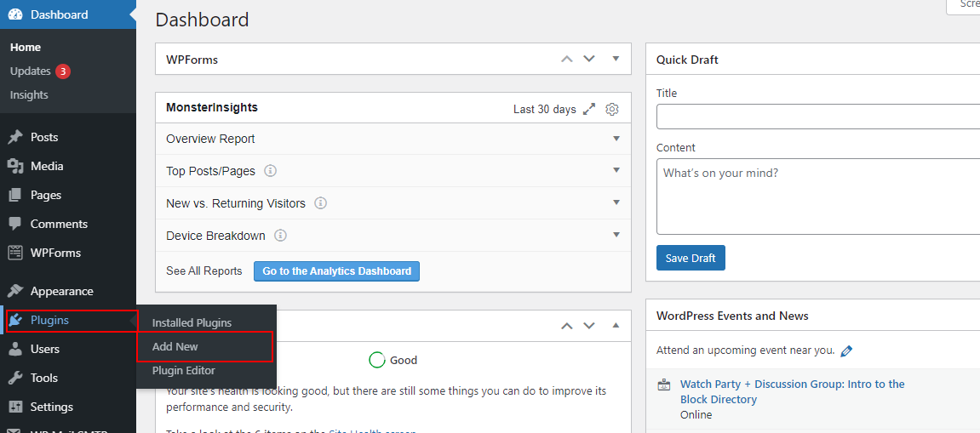Click the Tools wrench icon in sidebar
The width and height of the screenshot is (980, 433).
[x=15, y=378]
